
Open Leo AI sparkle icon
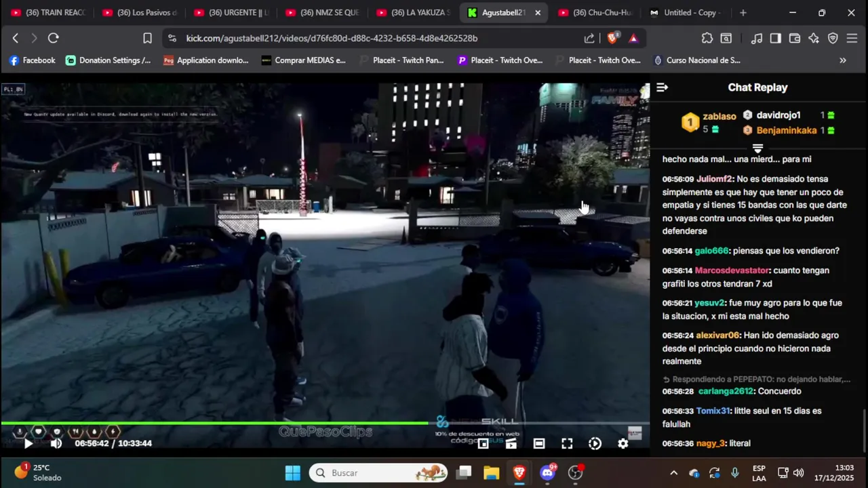tap(814, 39)
